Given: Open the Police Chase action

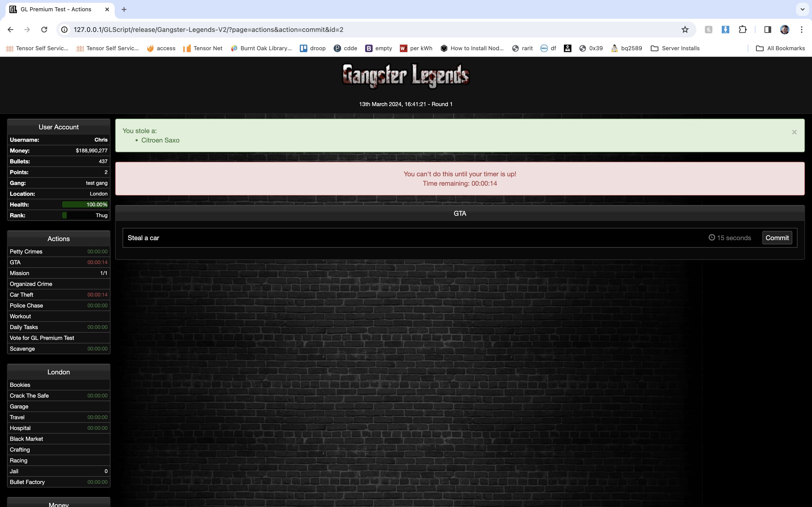Looking at the screenshot, I should [x=27, y=305].
